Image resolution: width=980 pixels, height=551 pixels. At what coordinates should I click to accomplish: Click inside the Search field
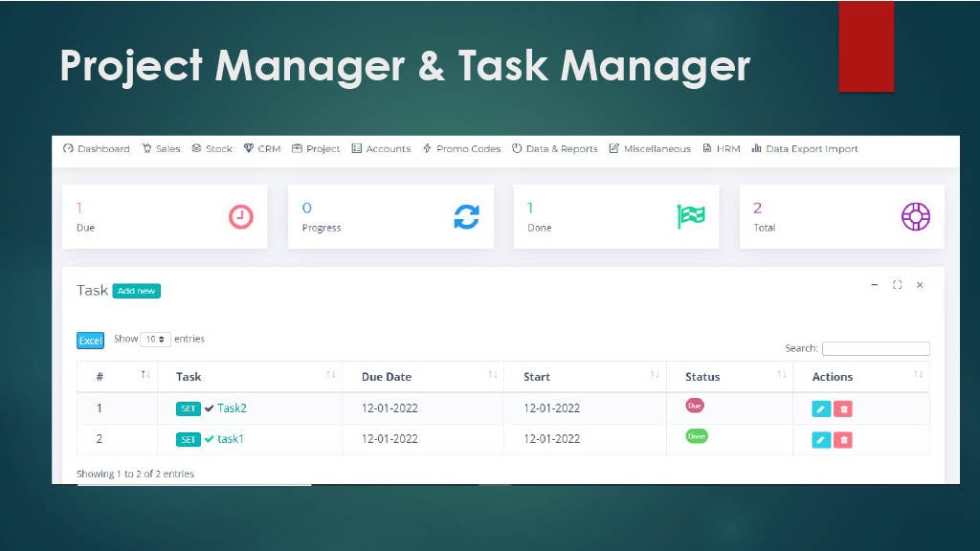click(x=876, y=347)
